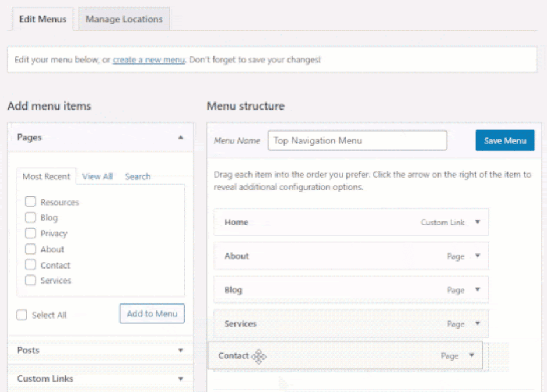Open the Manage Locations tab

tap(124, 19)
